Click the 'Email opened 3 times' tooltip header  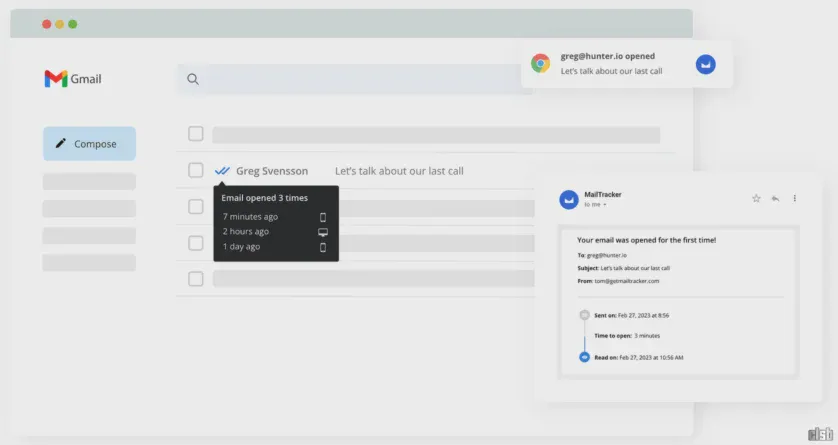pyautogui.click(x=265, y=198)
